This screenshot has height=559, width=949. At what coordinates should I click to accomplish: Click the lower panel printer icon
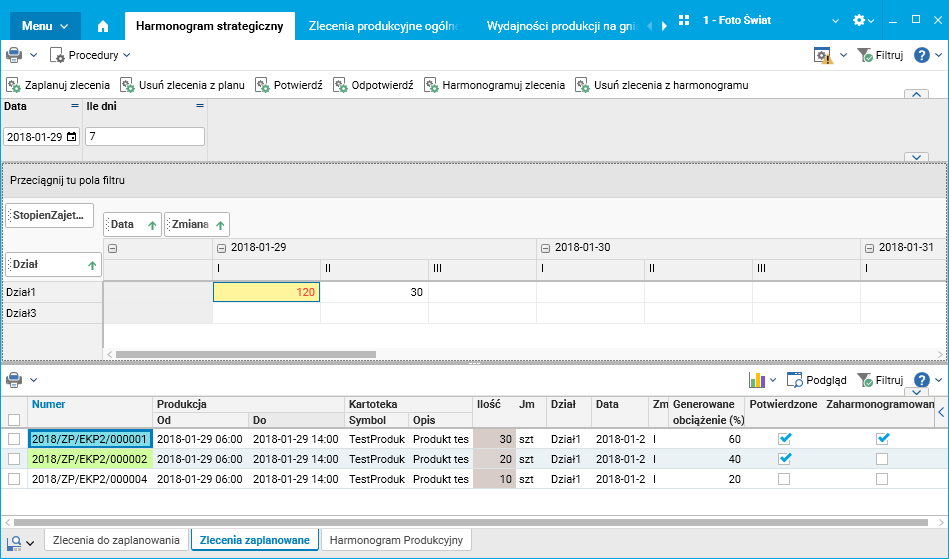14,380
